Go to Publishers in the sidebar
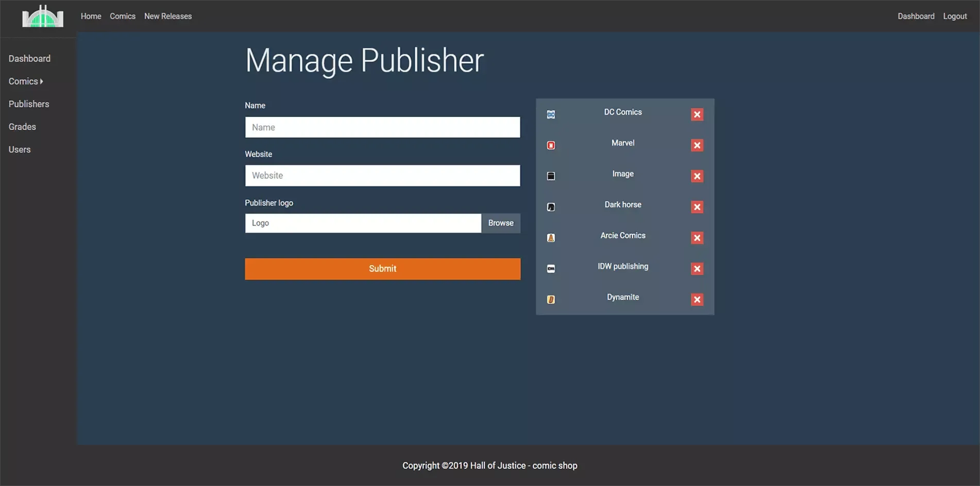Image resolution: width=980 pixels, height=486 pixels. coord(29,104)
